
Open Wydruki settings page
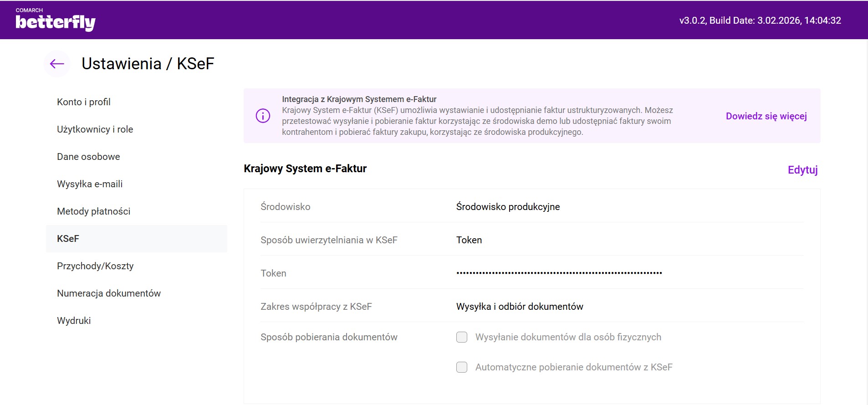click(x=74, y=321)
